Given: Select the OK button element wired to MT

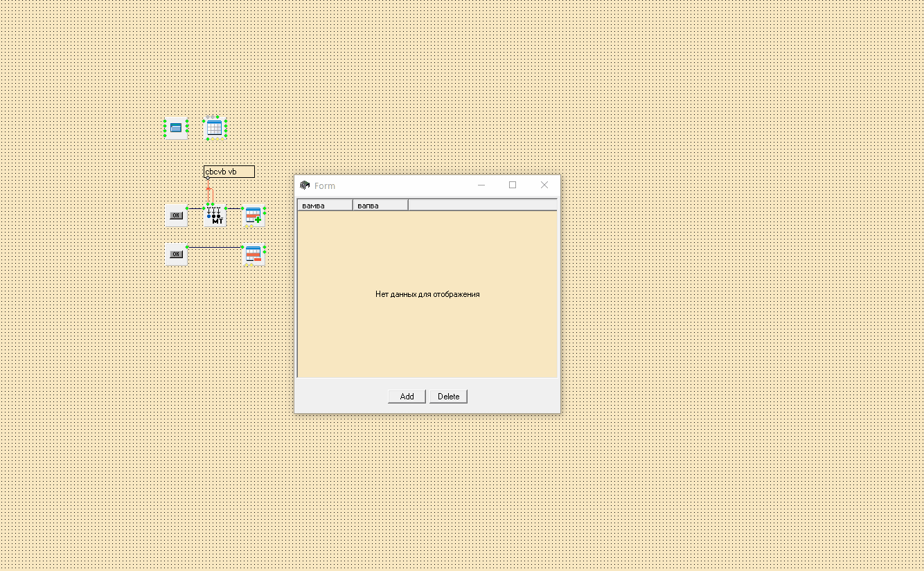Looking at the screenshot, I should tap(176, 216).
